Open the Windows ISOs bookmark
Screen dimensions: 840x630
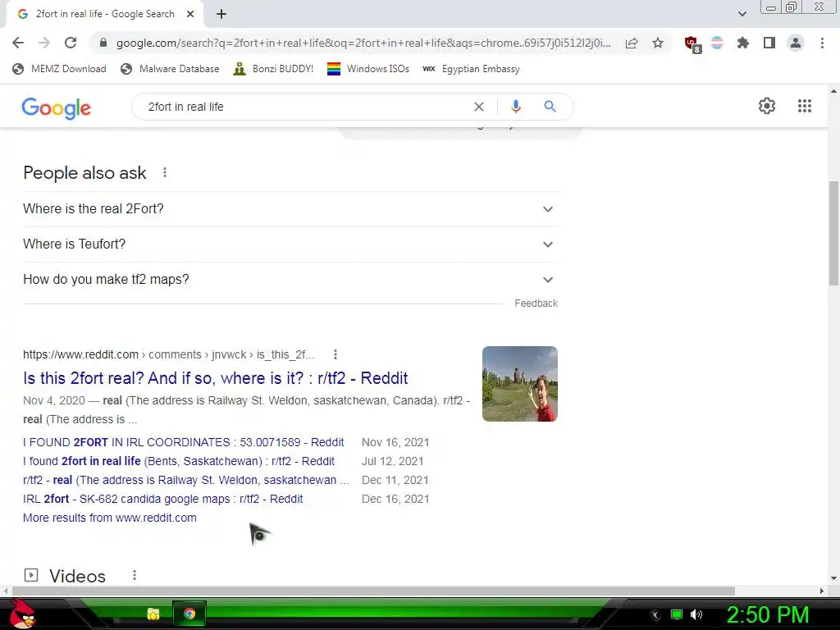tap(368, 69)
